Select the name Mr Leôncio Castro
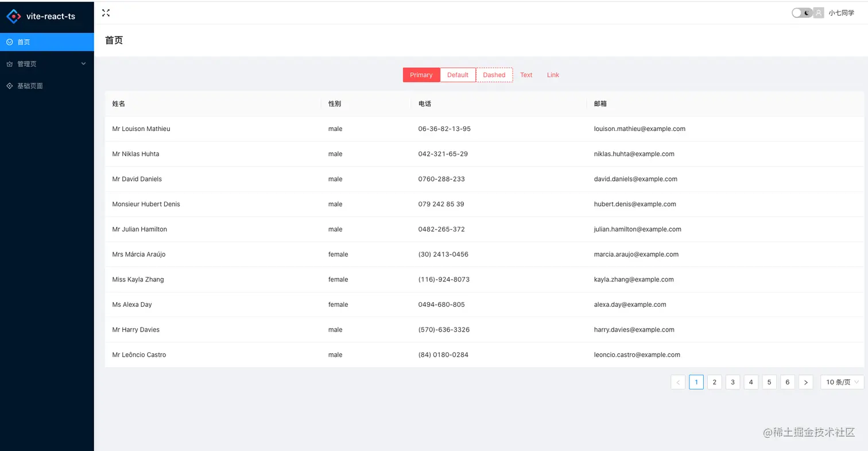Screen dimensions: 868x451 [x=139, y=355]
